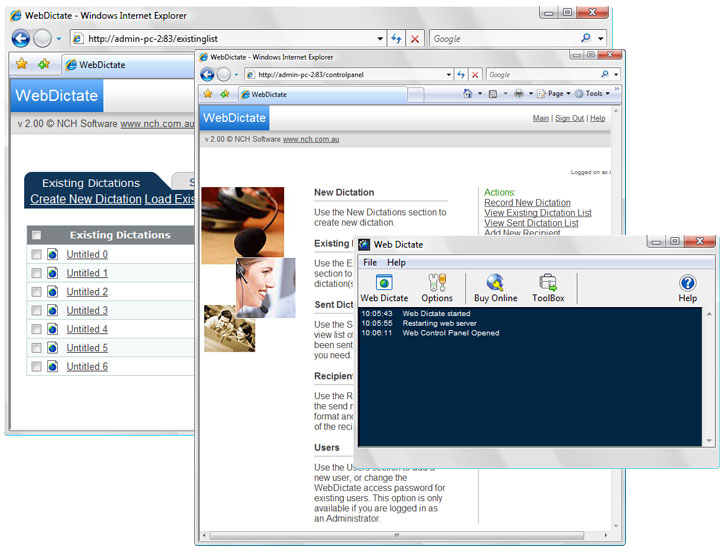Check the box for Untitled 1
This screenshot has height=556, width=727.
(x=36, y=273)
